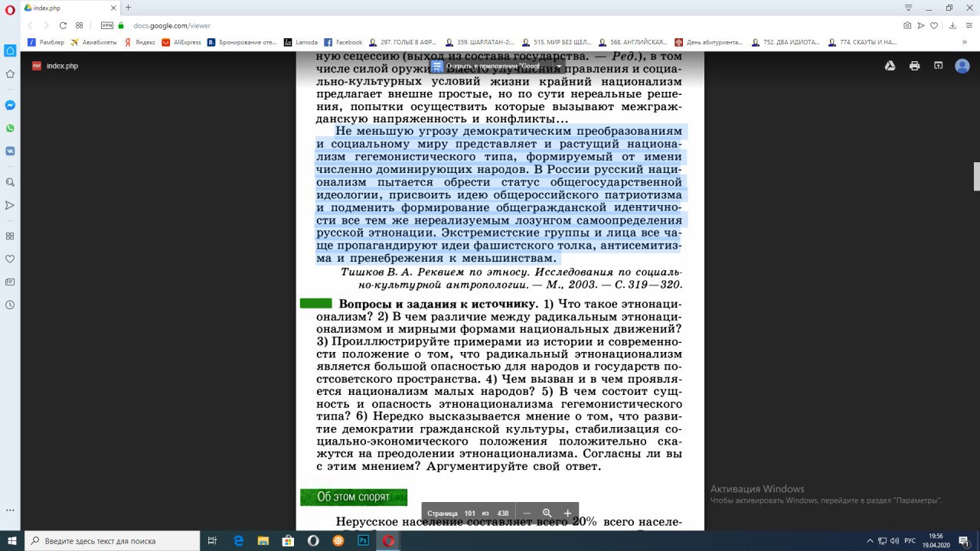980x551 pixels.
Task: Open the clock showing 19:56
Action: tap(936, 540)
